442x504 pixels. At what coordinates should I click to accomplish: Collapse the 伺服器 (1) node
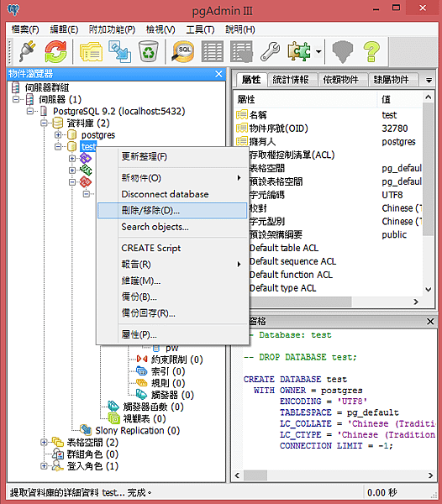16,99
